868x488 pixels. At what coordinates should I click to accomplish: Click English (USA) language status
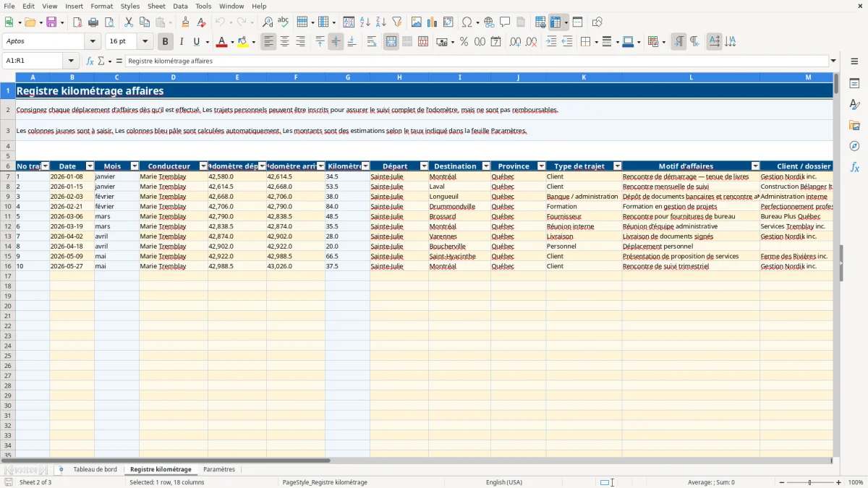[504, 482]
